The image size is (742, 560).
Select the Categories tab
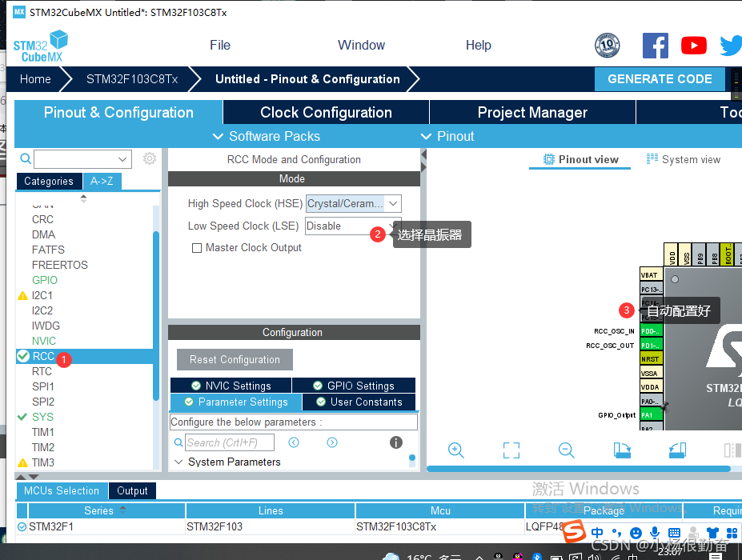[x=49, y=181]
